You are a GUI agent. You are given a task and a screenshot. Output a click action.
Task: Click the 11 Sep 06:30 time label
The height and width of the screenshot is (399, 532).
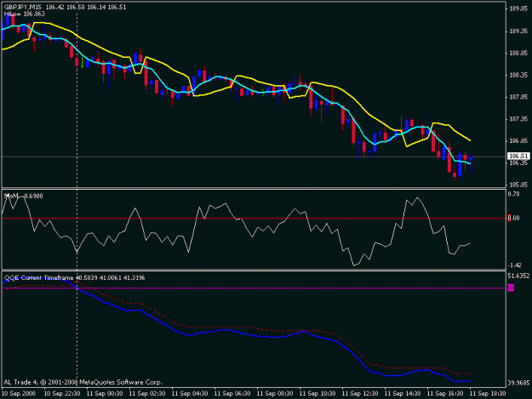pyautogui.click(x=232, y=394)
